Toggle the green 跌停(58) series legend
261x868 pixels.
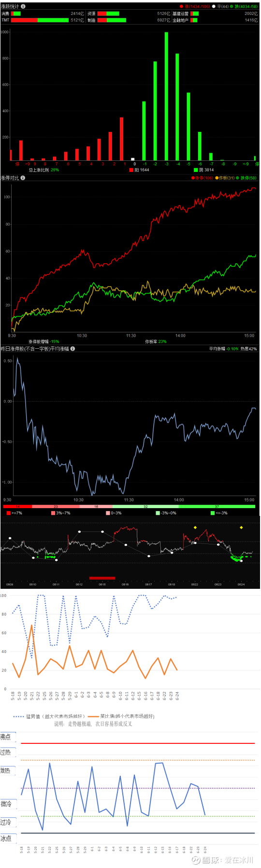(x=246, y=178)
